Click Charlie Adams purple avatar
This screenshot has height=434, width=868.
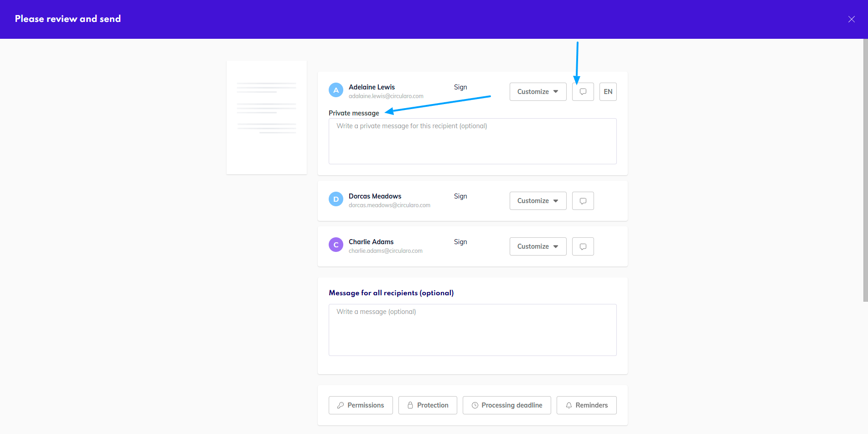tap(336, 245)
